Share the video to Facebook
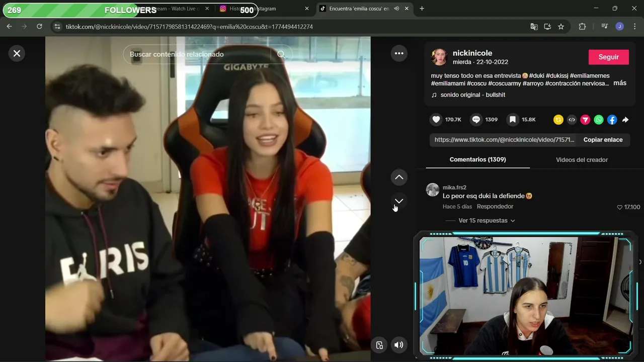This screenshot has height=362, width=644. 612,120
